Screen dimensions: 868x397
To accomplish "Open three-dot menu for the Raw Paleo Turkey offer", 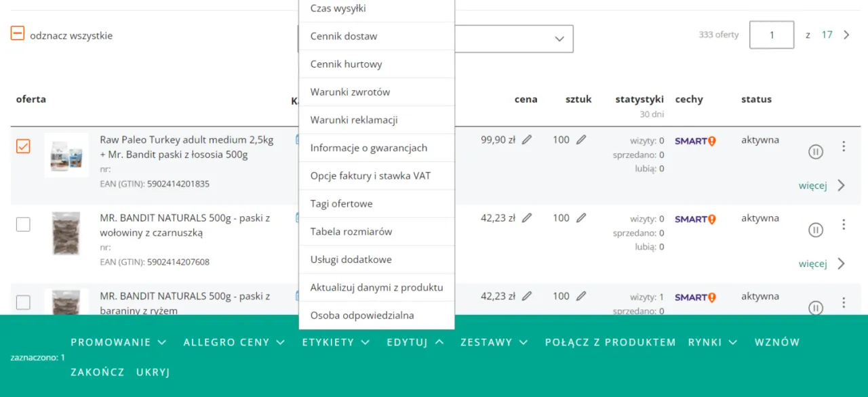I will [x=844, y=146].
